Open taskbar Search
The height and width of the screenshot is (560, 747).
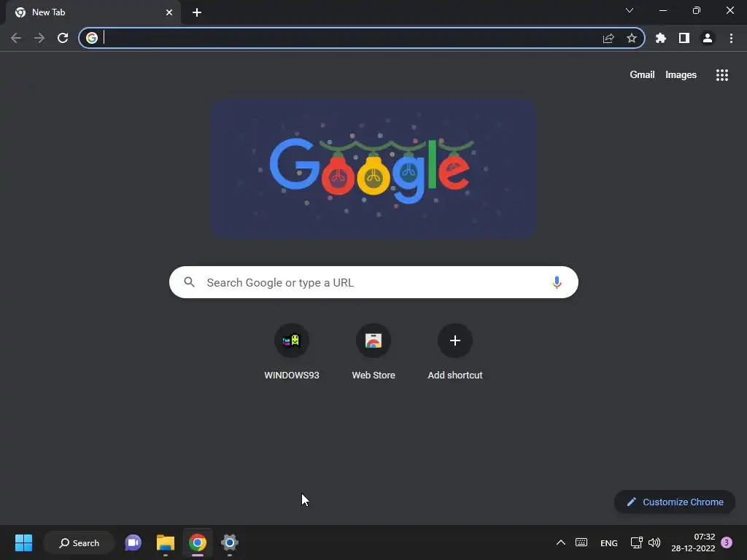point(79,542)
